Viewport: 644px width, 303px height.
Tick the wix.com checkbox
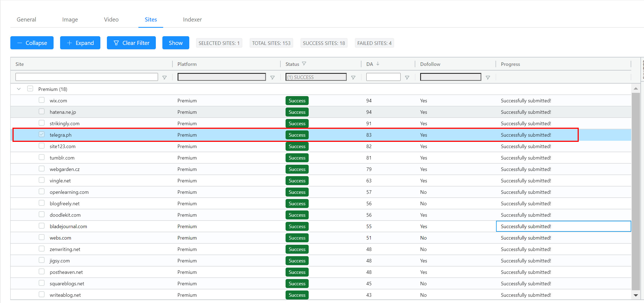(42, 100)
